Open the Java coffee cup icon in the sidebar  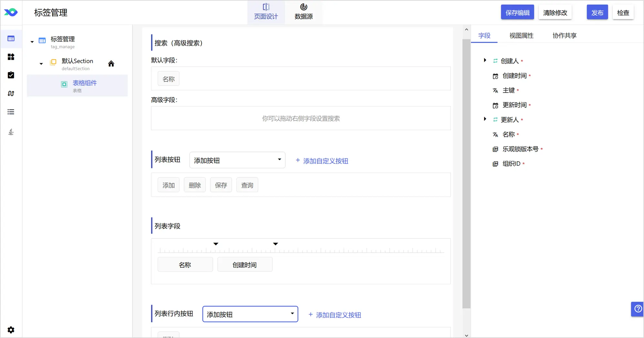pyautogui.click(x=11, y=132)
